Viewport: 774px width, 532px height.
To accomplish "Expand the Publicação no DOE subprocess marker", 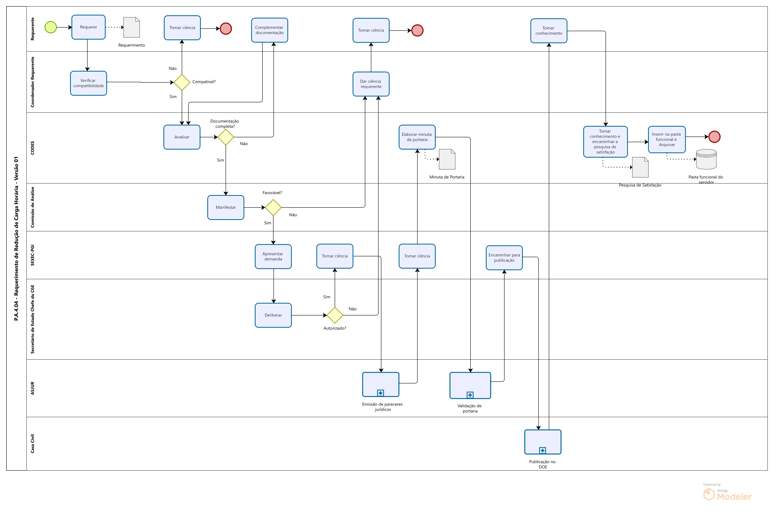I will point(543,450).
